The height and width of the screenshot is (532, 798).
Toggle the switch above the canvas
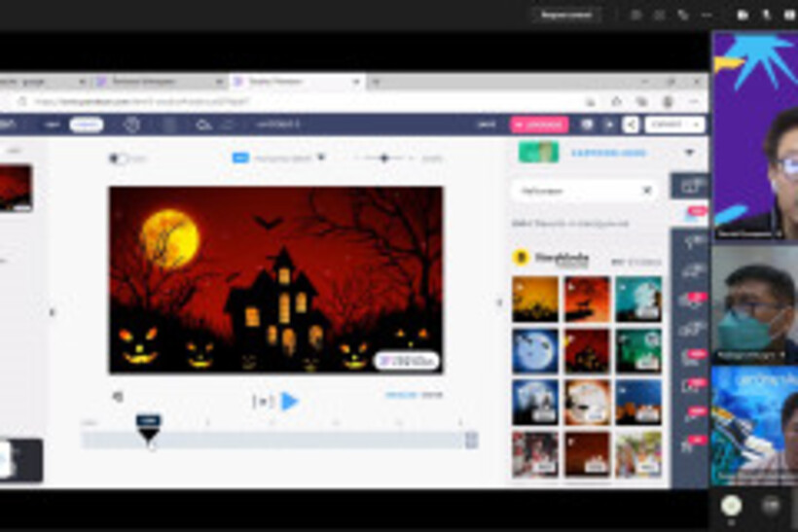pyautogui.click(x=118, y=159)
